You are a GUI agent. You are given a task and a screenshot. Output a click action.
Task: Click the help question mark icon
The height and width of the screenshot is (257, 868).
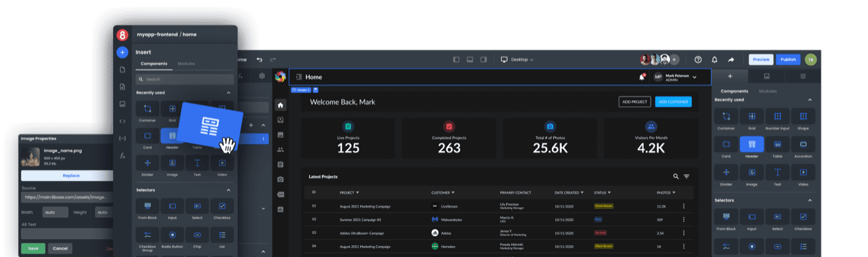(x=698, y=60)
